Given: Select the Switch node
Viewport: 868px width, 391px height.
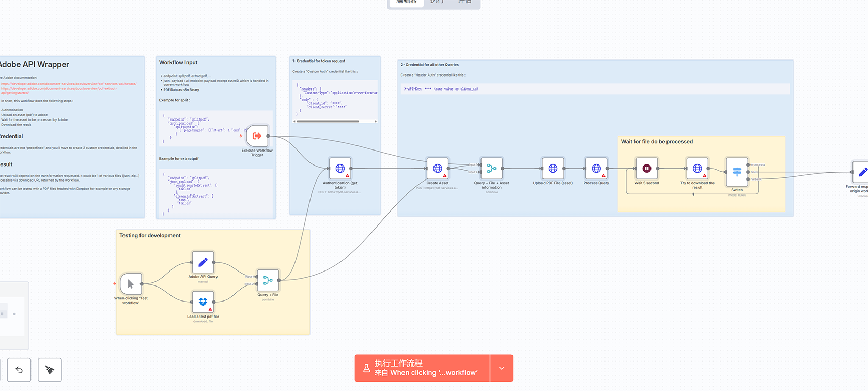Looking at the screenshot, I should 737,172.
